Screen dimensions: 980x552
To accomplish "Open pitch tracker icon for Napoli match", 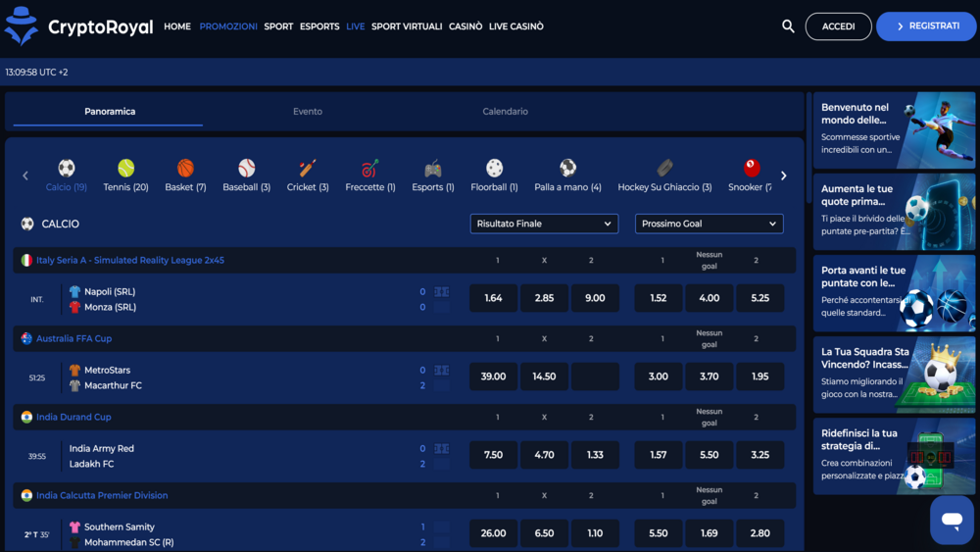I will 441,292.
